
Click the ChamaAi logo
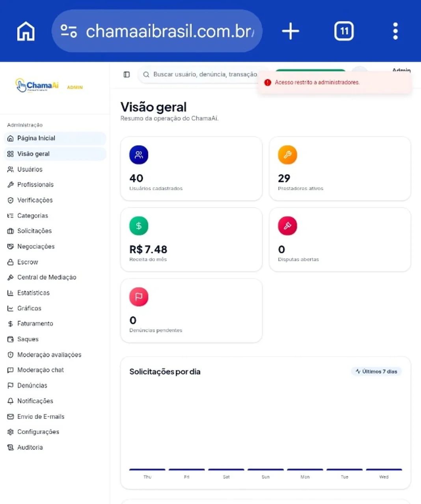[x=37, y=85]
